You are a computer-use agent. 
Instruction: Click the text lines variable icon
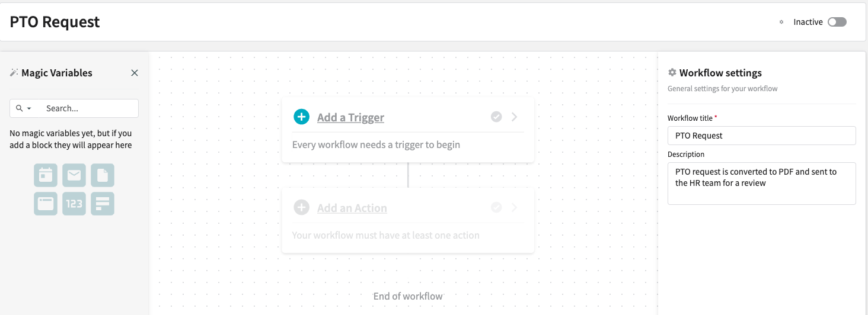[x=103, y=204]
